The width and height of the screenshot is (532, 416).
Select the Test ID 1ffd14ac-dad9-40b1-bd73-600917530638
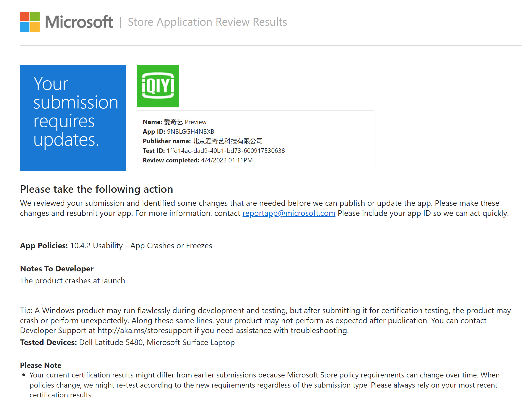[226, 151]
